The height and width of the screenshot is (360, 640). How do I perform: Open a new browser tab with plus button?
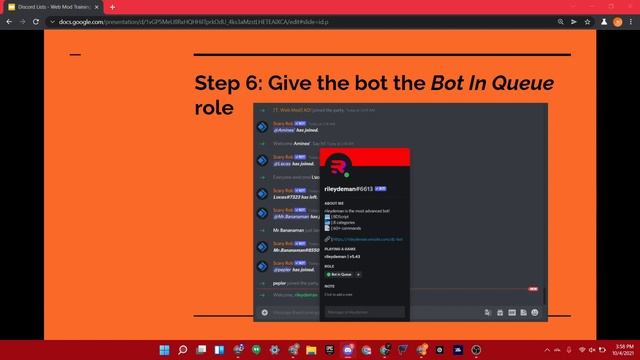point(112,7)
